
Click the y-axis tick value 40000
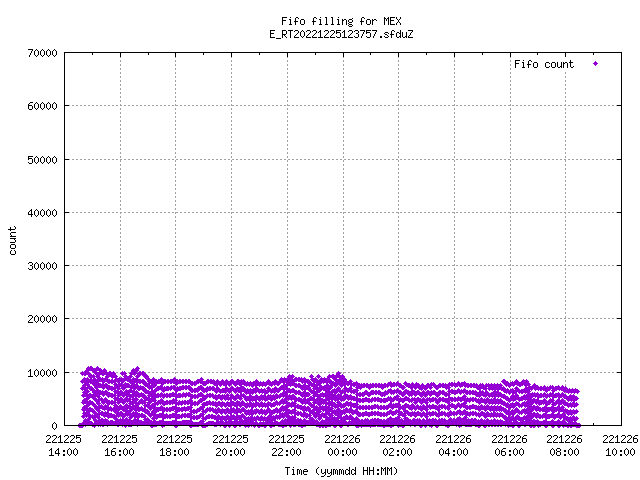click(x=42, y=213)
